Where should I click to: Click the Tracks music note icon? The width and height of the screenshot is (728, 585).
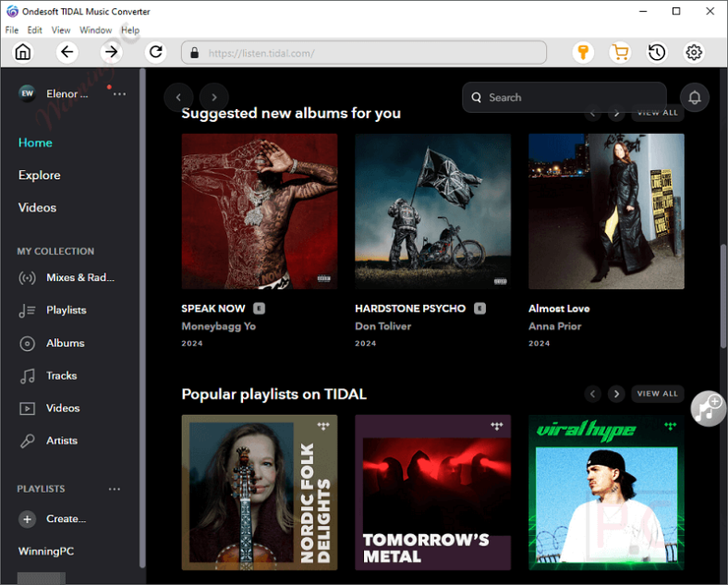[27, 375]
